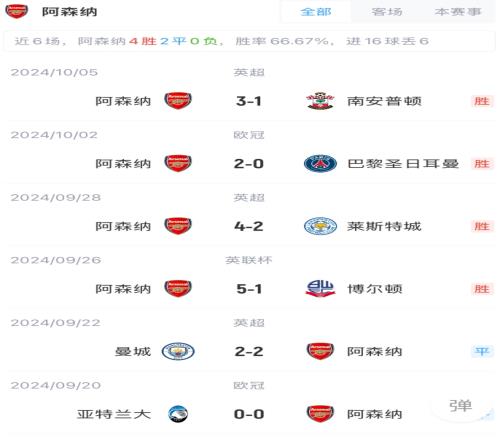Click Arsenal crest in Southampton match row
Image resolution: width=500 pixels, height=440 pixels.
point(178,100)
